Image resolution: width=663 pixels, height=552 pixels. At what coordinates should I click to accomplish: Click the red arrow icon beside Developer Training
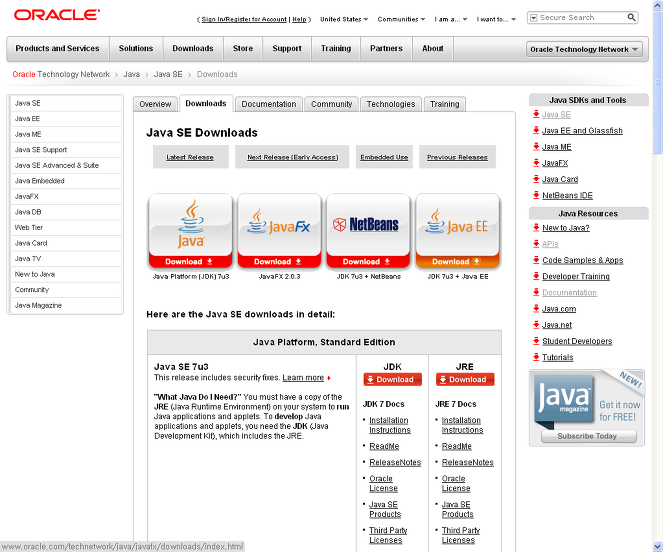pos(536,276)
